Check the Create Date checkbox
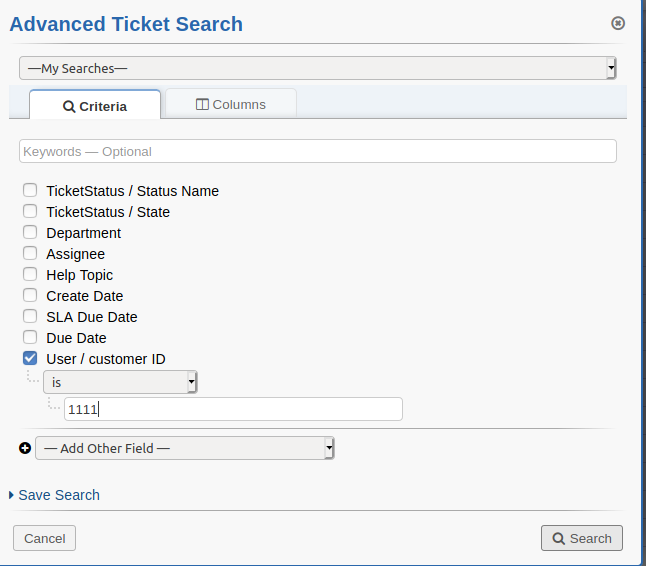The height and width of the screenshot is (566, 646). [x=30, y=295]
